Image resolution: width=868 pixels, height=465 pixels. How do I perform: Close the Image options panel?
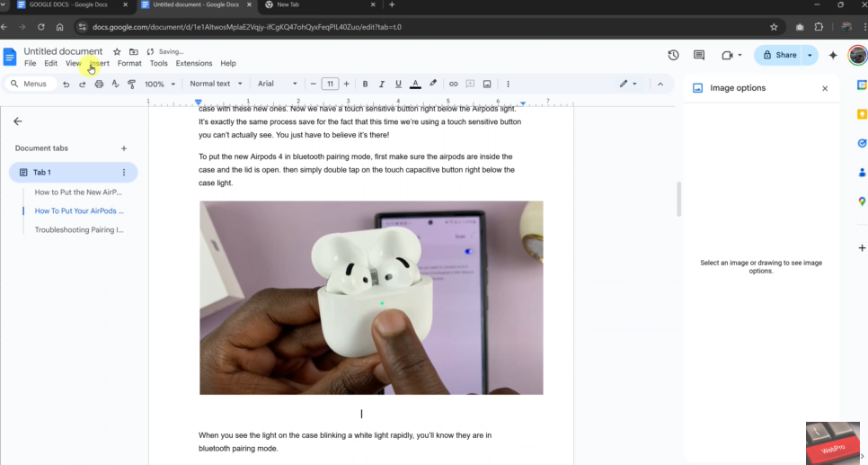(825, 88)
